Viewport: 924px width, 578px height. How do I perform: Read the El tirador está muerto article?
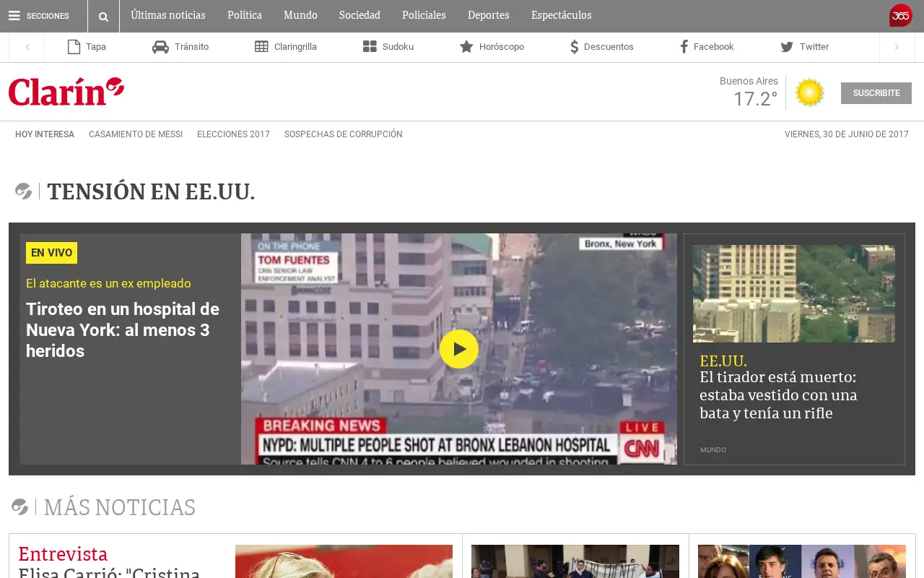coord(778,395)
